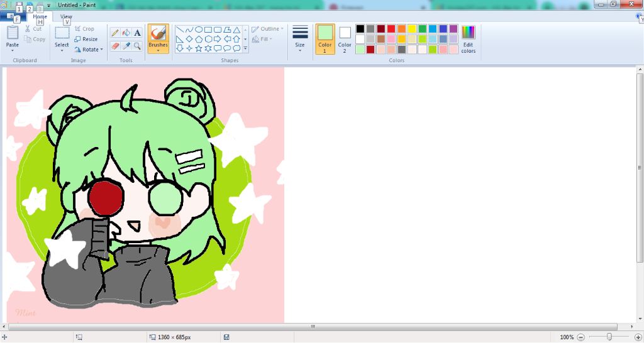Choose the Diamond shape
The height and width of the screenshot is (343, 644).
[x=189, y=40]
